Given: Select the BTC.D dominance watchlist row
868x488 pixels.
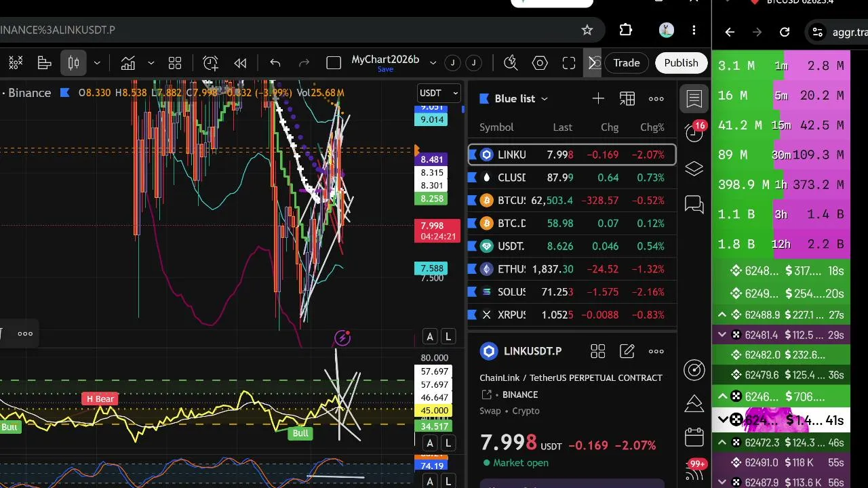Looking at the screenshot, I should click(x=572, y=223).
